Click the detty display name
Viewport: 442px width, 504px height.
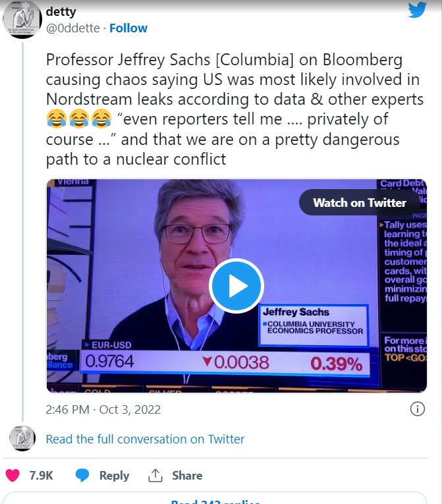point(61,11)
